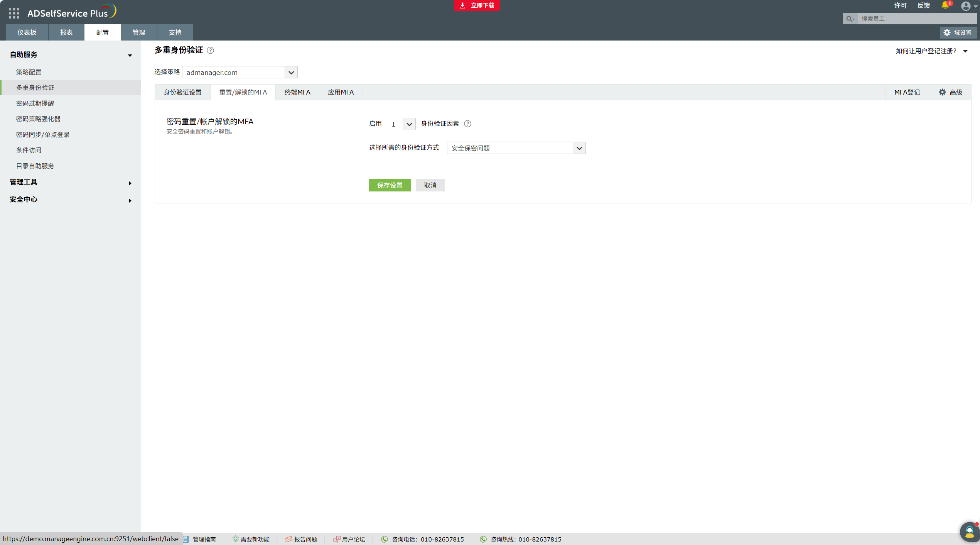Open the user profile avatar menu
This screenshot has width=980, height=545.
[x=966, y=6]
